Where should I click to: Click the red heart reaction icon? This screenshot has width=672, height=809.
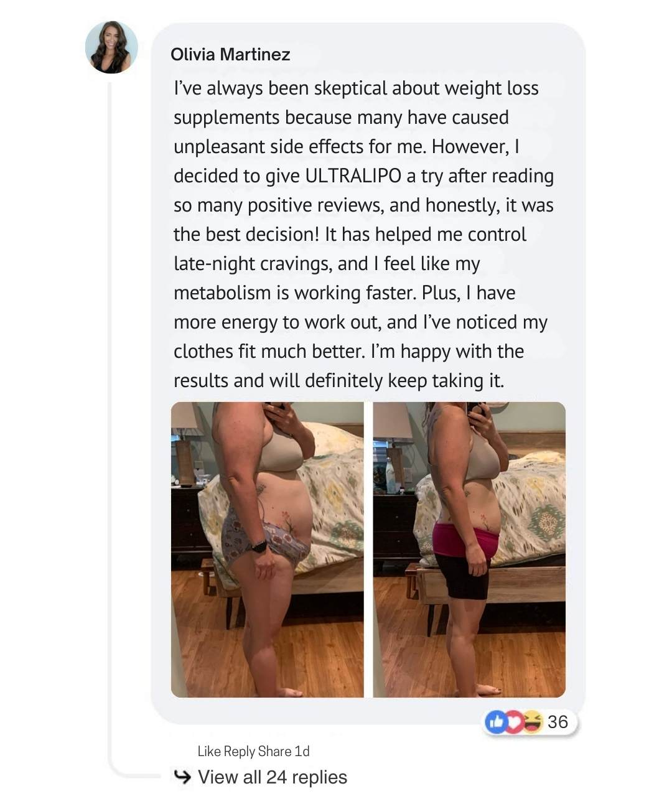point(514,722)
